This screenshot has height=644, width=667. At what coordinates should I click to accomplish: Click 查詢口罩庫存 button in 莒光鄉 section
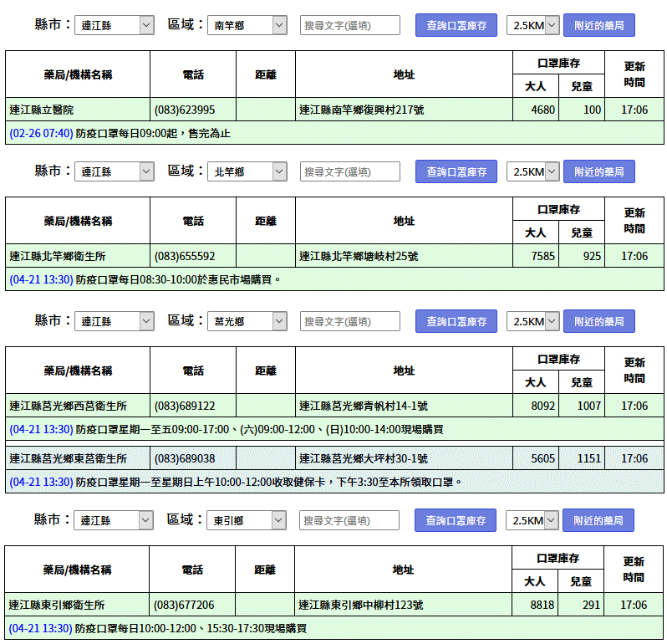click(456, 321)
